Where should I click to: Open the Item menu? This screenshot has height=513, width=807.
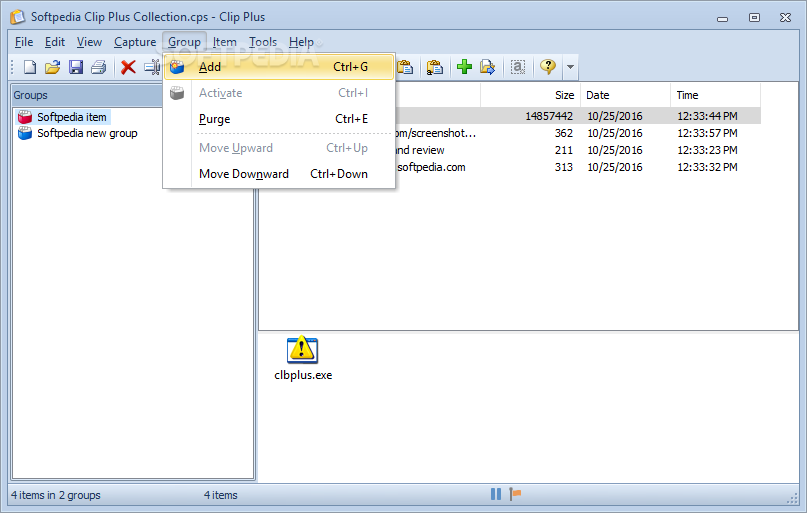coord(224,42)
